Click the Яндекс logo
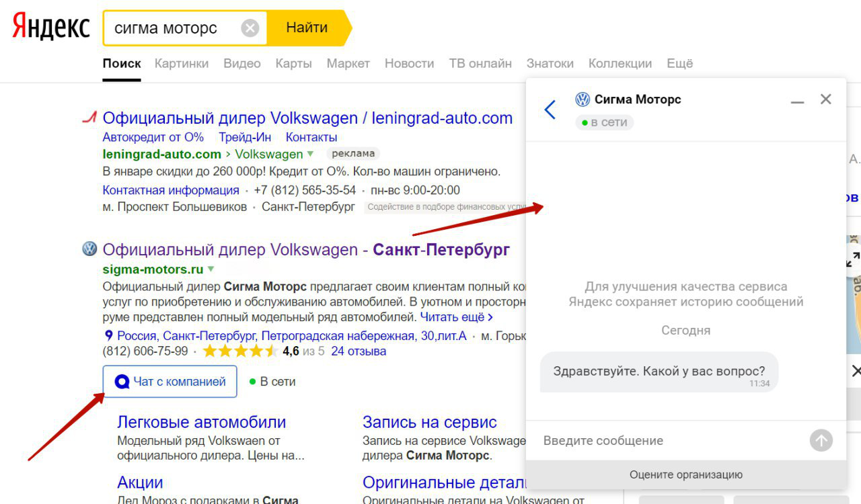Image resolution: width=861 pixels, height=504 pixels. click(51, 27)
